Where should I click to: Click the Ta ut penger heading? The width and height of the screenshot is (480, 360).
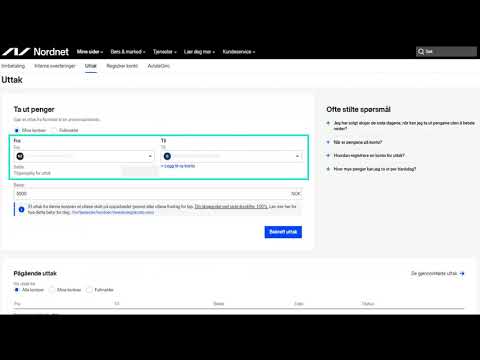(34, 109)
